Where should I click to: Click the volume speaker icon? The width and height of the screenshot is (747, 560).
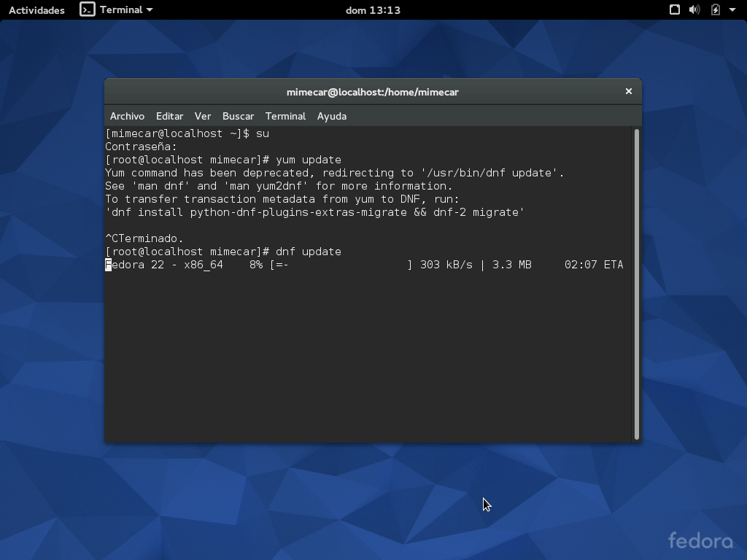point(694,9)
